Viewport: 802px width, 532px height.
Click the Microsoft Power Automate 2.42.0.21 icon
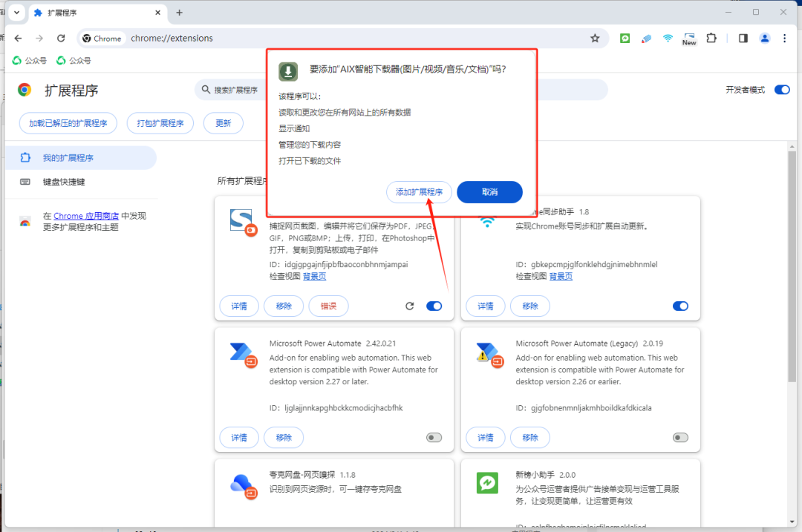coord(243,355)
